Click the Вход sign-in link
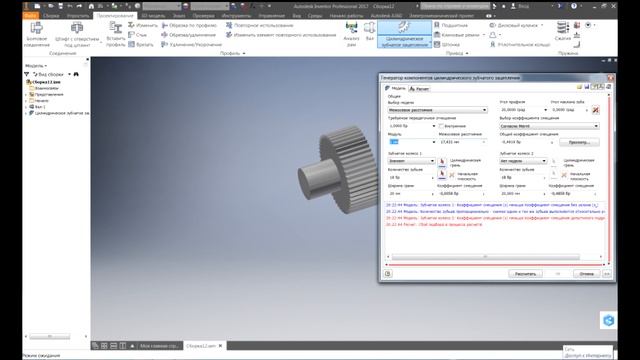The width and height of the screenshot is (640, 360). [x=523, y=6]
